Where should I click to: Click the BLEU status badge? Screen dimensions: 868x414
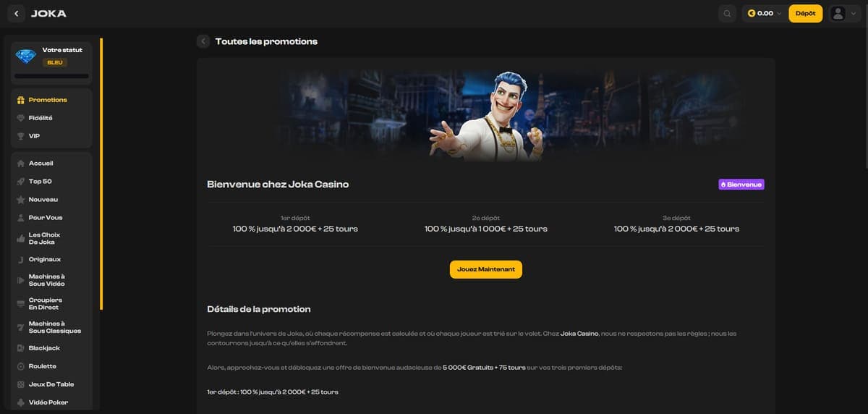55,62
